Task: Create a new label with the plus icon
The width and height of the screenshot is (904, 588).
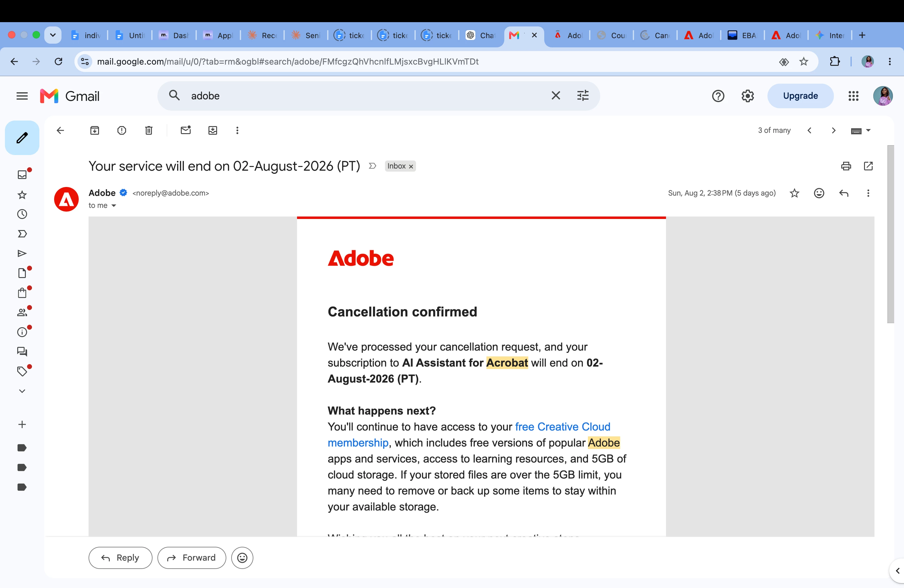Action: pos(22,424)
